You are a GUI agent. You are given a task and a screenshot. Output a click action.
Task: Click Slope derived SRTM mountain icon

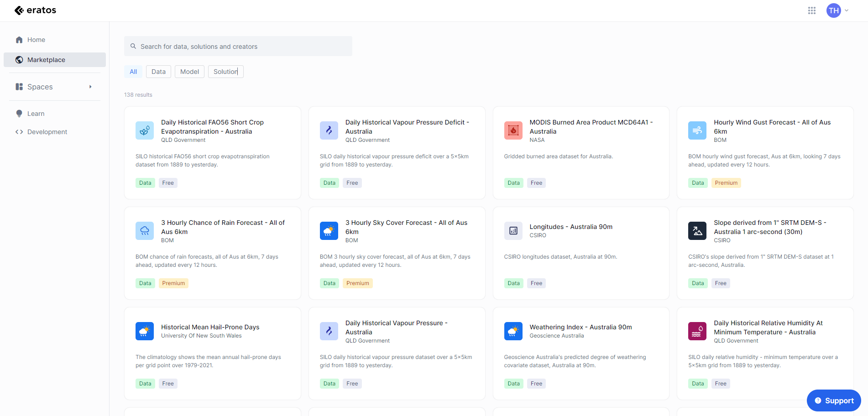point(697,231)
